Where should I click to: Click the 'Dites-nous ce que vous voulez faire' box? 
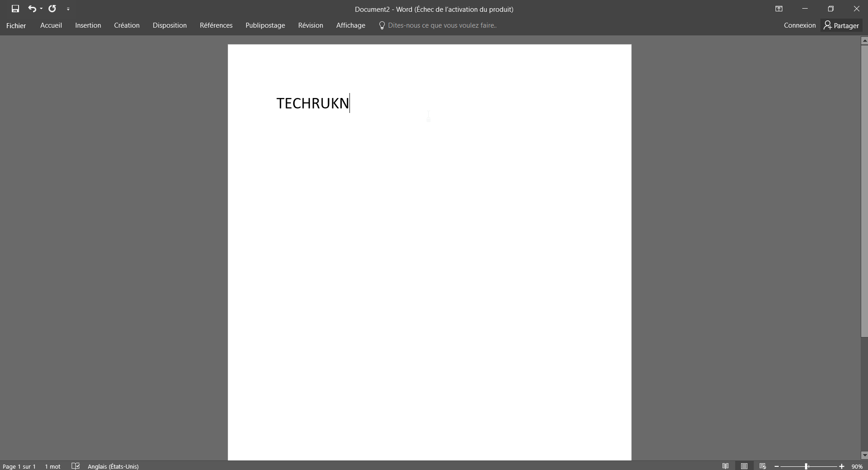tap(442, 25)
